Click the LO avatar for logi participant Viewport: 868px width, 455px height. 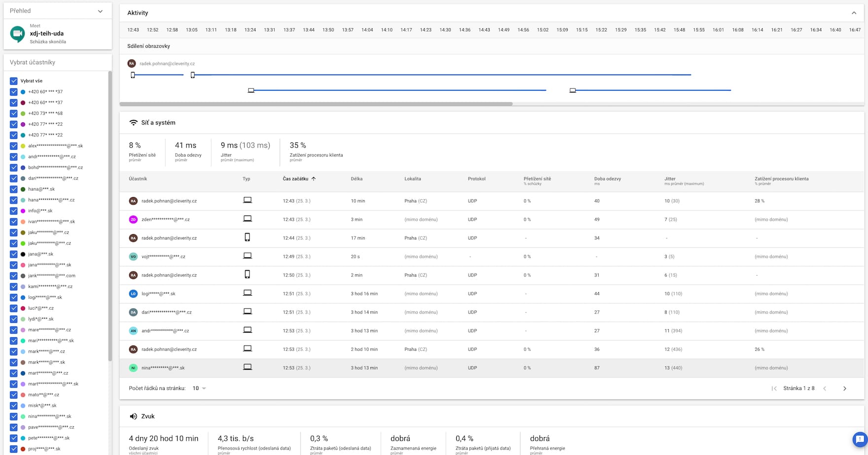pos(133,294)
